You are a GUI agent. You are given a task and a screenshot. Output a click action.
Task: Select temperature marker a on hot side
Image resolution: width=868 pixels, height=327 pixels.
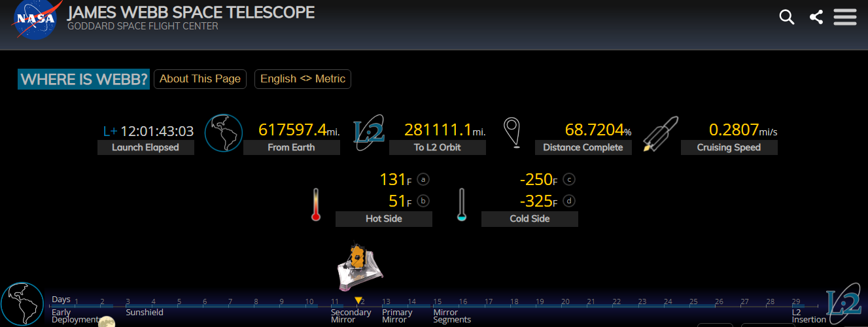tap(423, 179)
